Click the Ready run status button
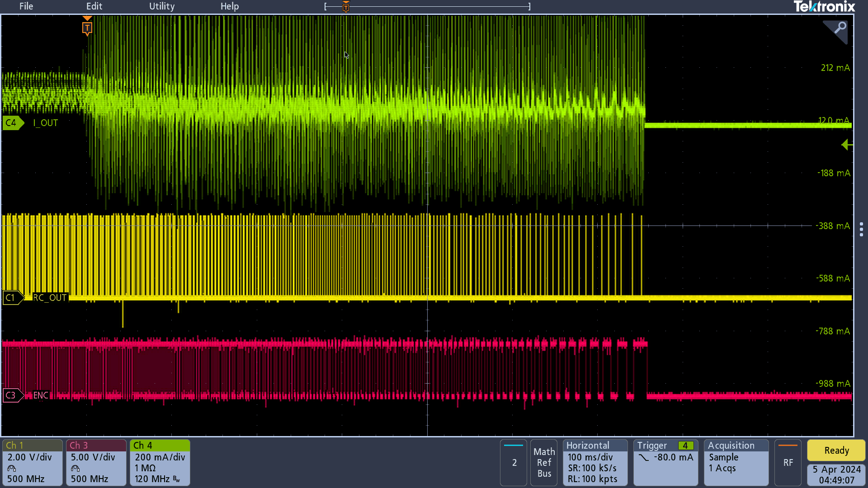This screenshot has height=488, width=868. point(836,450)
